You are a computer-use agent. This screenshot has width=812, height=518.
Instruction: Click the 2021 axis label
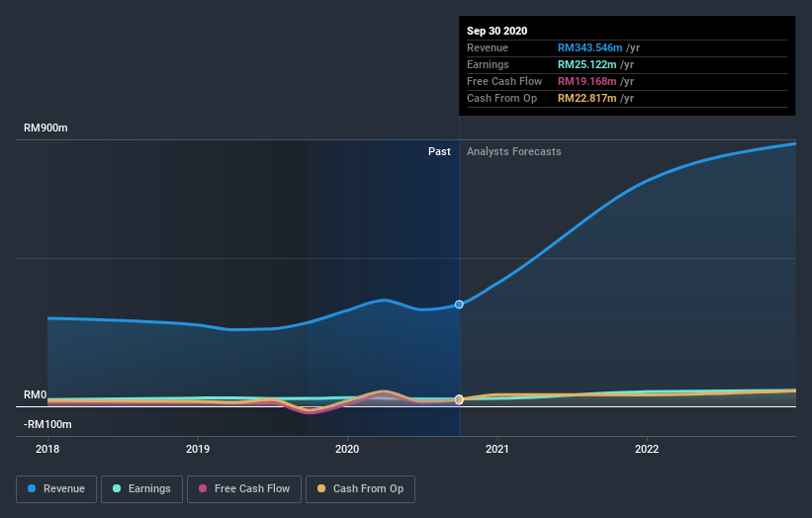pos(497,449)
